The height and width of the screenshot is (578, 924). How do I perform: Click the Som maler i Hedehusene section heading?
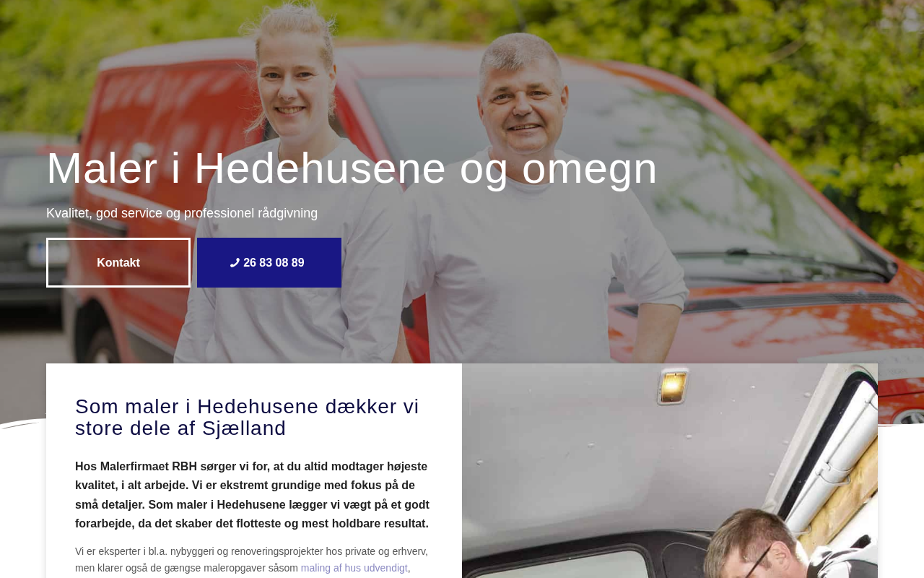click(x=247, y=418)
